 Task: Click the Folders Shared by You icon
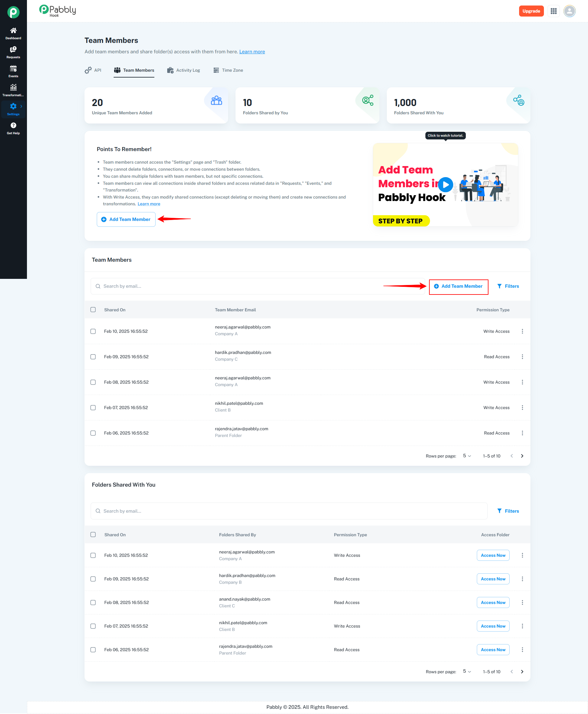367,100
